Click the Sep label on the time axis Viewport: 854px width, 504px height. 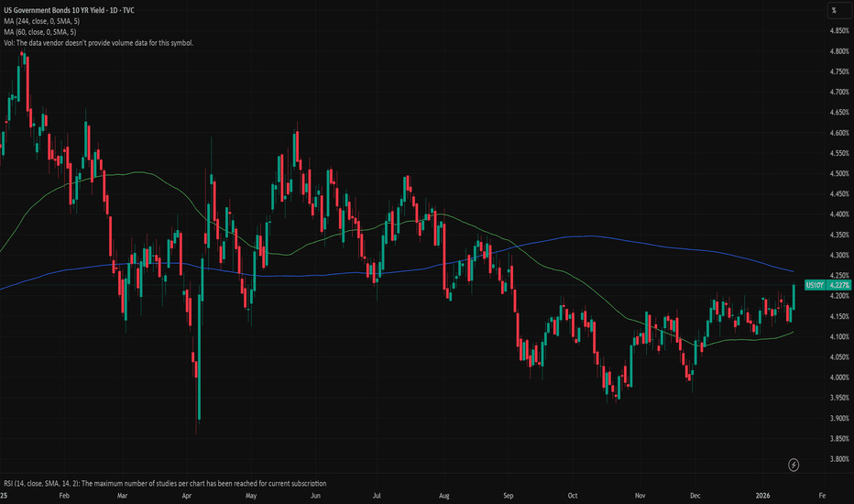(509, 495)
